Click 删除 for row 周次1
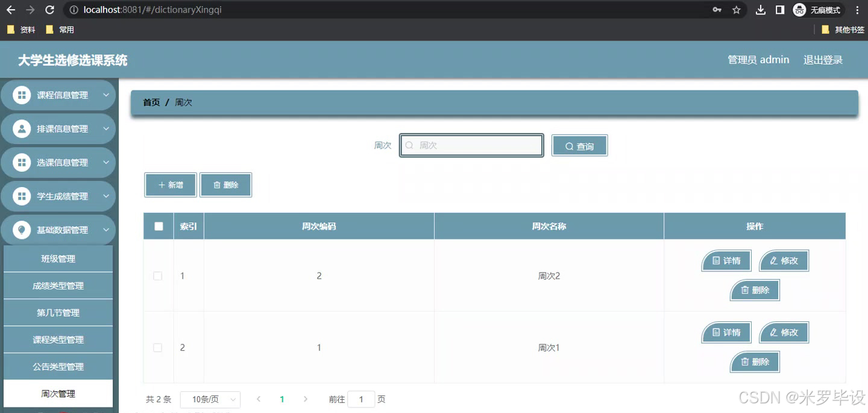868x413 pixels. point(755,362)
